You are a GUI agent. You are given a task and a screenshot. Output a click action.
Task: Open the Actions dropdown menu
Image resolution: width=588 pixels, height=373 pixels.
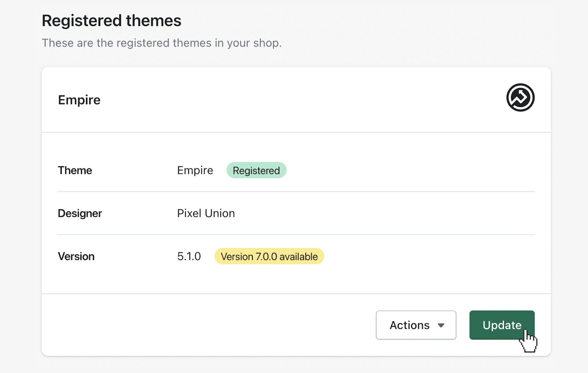click(416, 325)
